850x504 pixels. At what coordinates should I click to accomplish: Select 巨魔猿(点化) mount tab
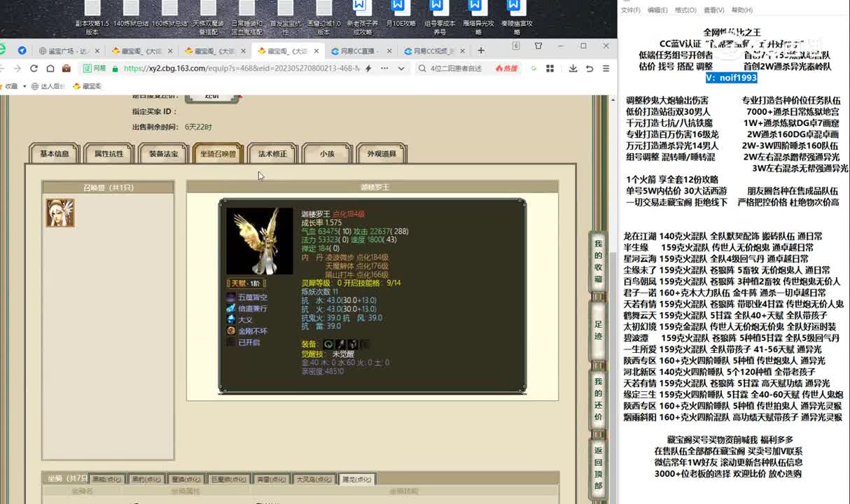229,479
